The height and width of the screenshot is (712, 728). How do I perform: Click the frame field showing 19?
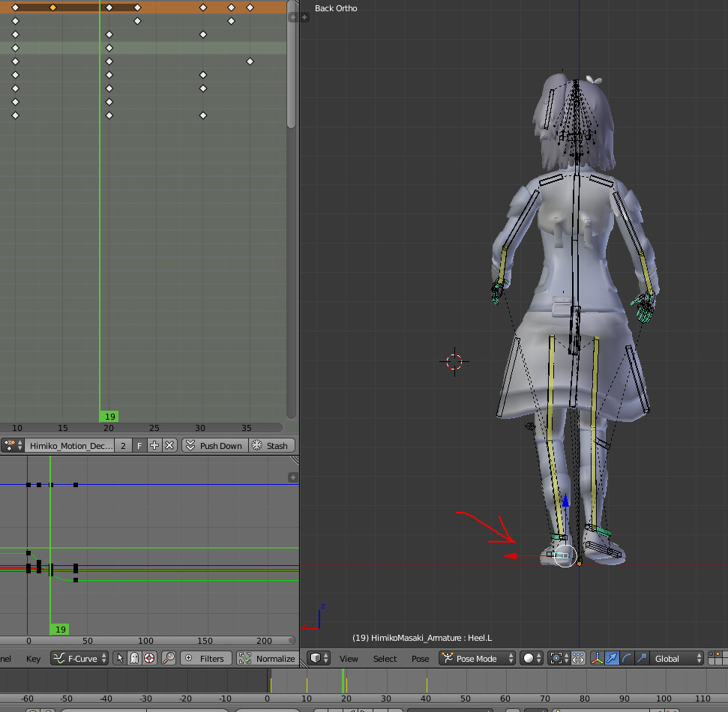108,416
